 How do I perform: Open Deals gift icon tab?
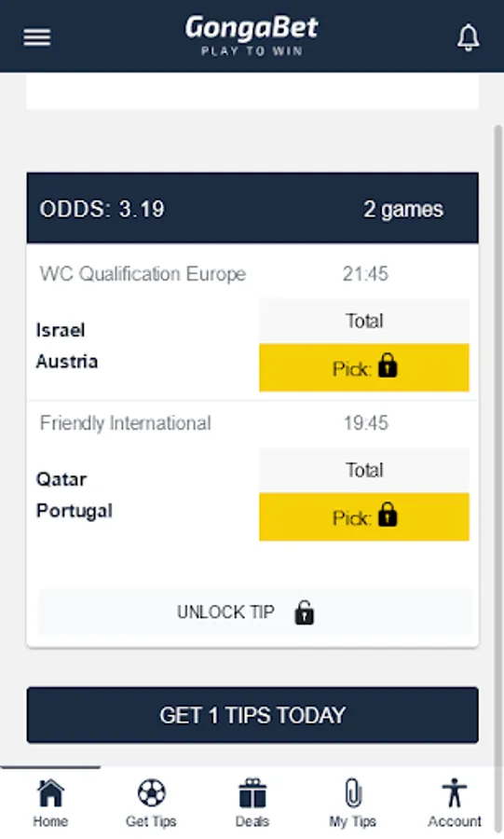pos(252,803)
